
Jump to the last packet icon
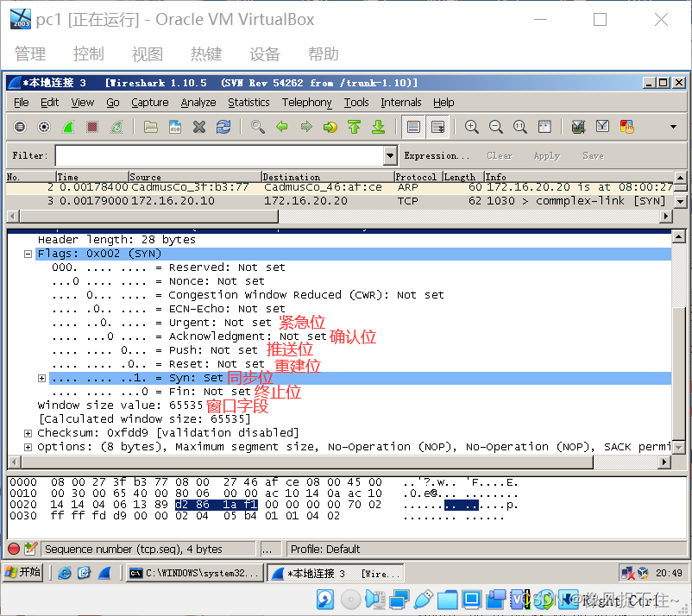tap(378, 127)
